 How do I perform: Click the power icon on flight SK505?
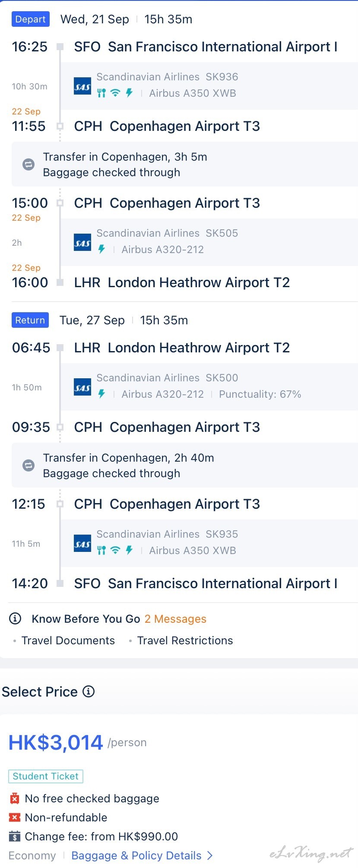click(101, 249)
